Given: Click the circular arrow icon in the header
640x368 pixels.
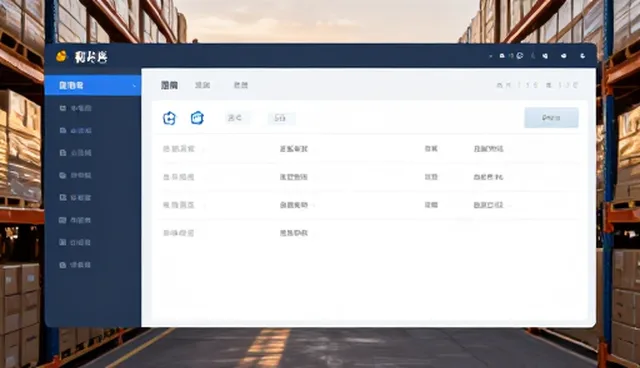Looking at the screenshot, I should tap(520, 55).
